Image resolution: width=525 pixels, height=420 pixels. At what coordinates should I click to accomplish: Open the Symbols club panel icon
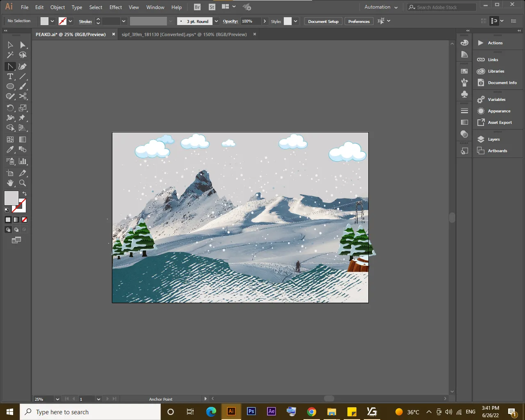click(x=464, y=94)
